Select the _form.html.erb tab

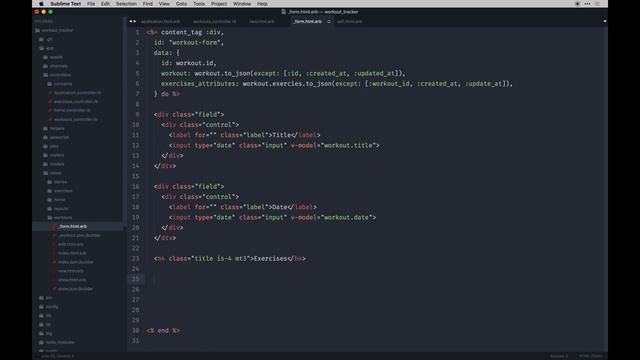pyautogui.click(x=307, y=21)
